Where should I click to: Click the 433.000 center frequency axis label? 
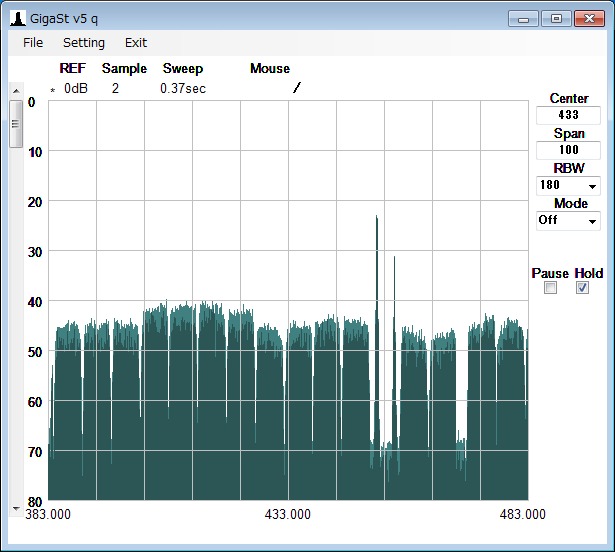(287, 514)
